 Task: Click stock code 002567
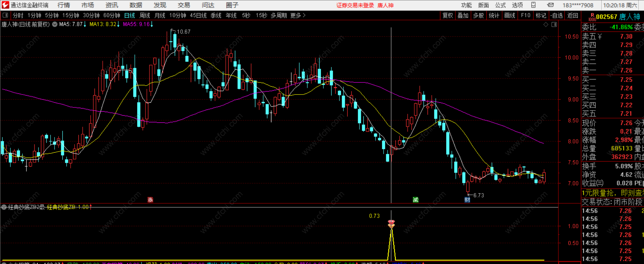[x=607, y=17]
